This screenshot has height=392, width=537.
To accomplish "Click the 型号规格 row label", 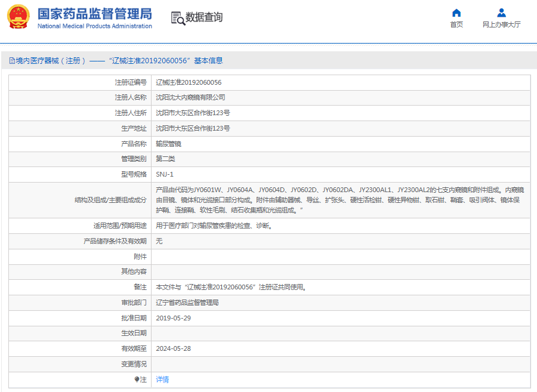I will (134, 174).
